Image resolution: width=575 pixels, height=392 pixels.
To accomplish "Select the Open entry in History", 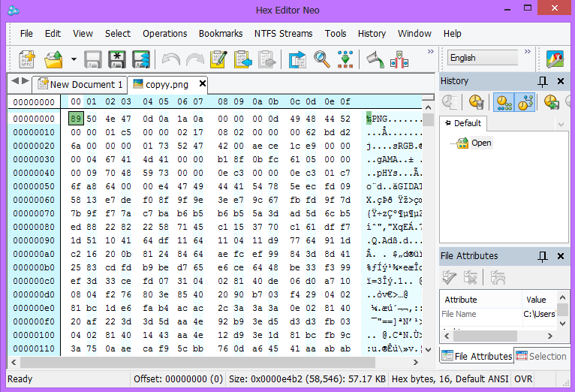I will (x=480, y=143).
